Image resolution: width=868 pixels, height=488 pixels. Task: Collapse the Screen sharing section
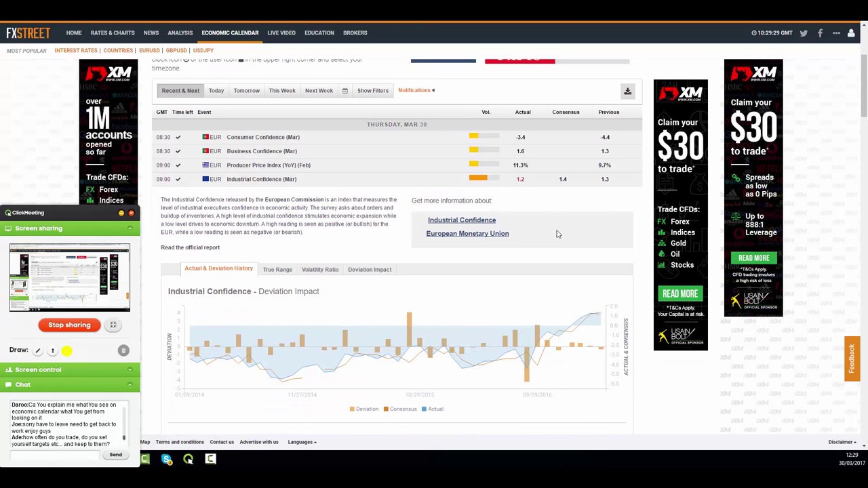[130, 228]
